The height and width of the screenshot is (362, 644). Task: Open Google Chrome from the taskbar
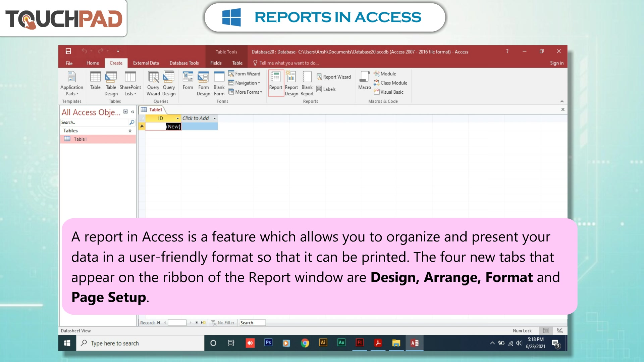[305, 343]
